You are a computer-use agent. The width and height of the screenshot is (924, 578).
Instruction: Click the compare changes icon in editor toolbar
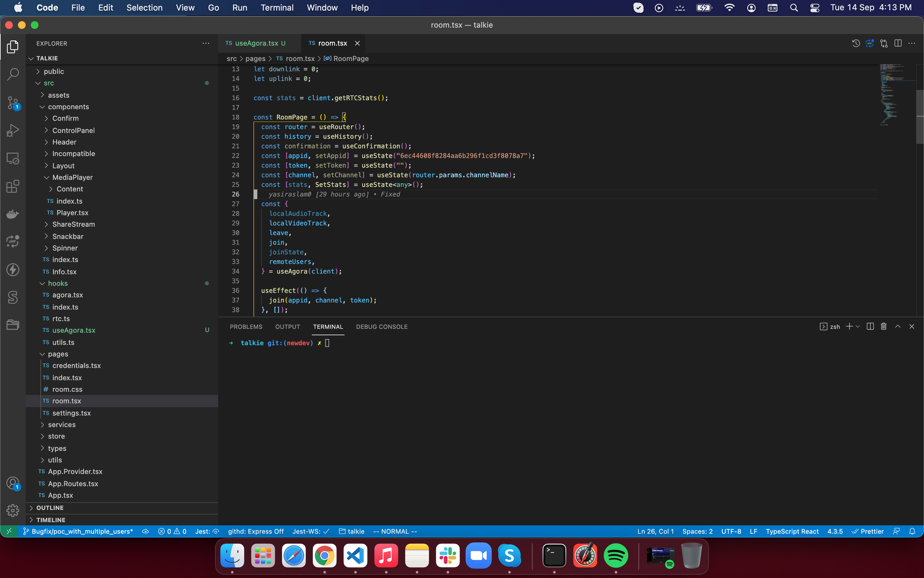click(x=884, y=43)
